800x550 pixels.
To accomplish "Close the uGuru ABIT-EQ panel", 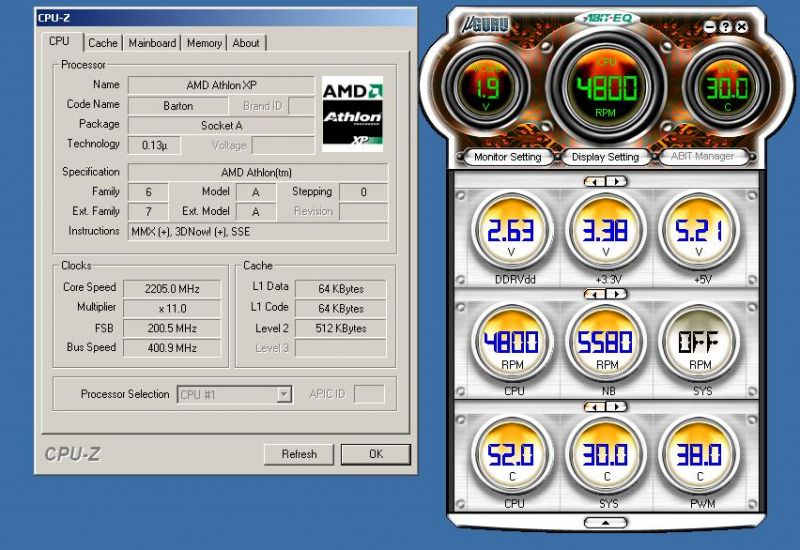I will pos(742,27).
